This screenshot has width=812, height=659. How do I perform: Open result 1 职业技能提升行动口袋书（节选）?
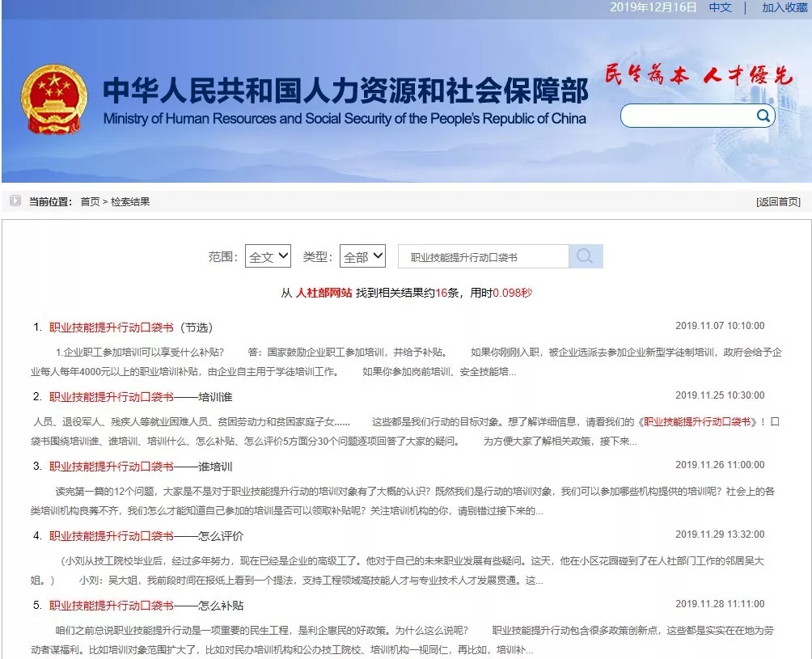tap(131, 327)
